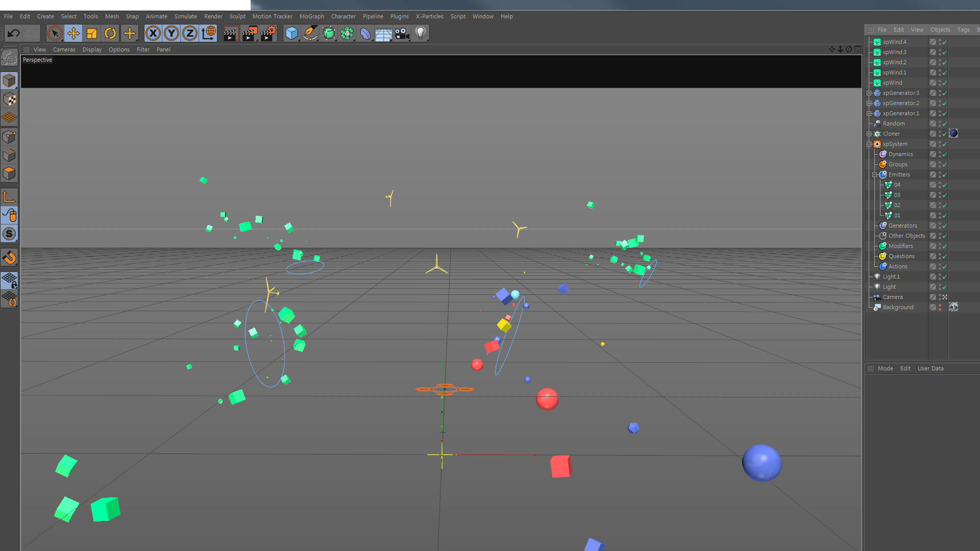Toggle Camera visibility dots

[940, 297]
